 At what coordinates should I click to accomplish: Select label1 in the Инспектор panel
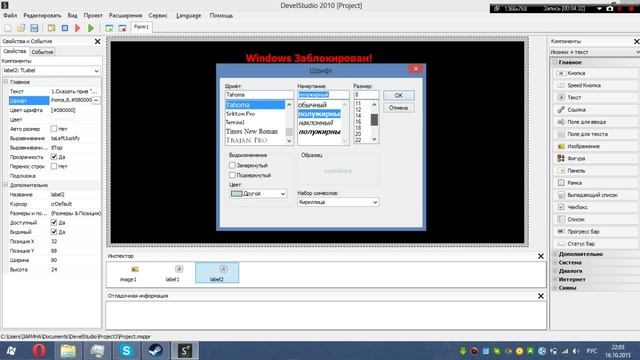(173, 273)
